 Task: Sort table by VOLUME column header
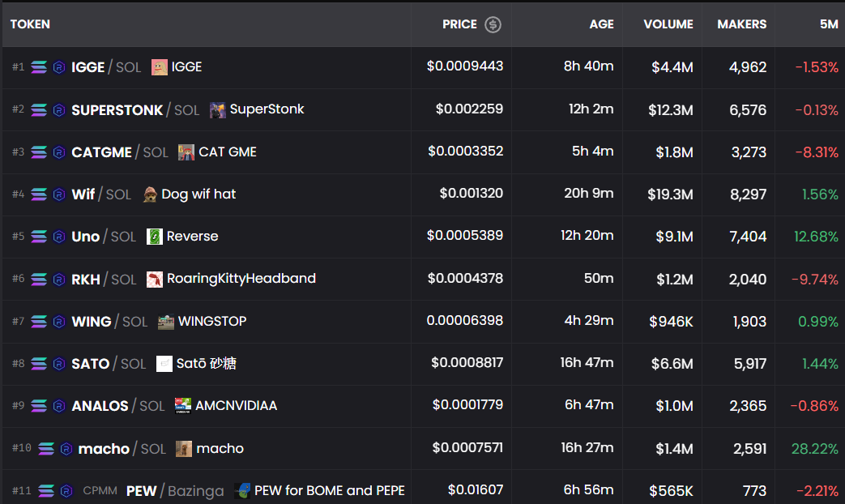pyautogui.click(x=668, y=24)
